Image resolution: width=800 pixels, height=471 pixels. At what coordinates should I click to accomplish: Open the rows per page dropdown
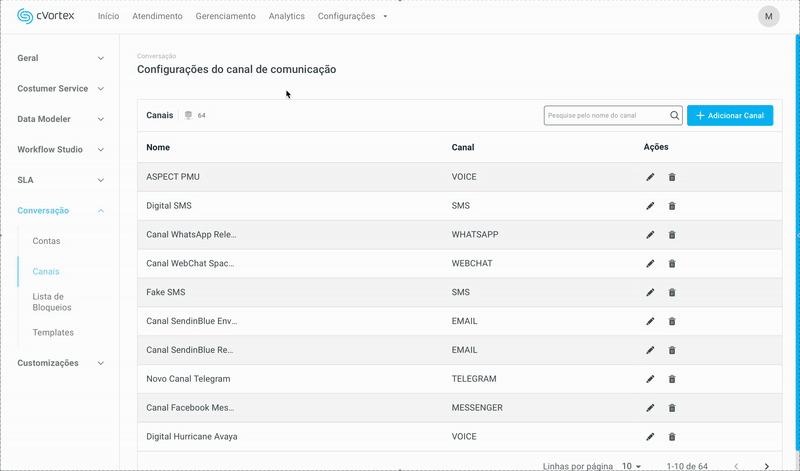click(631, 466)
